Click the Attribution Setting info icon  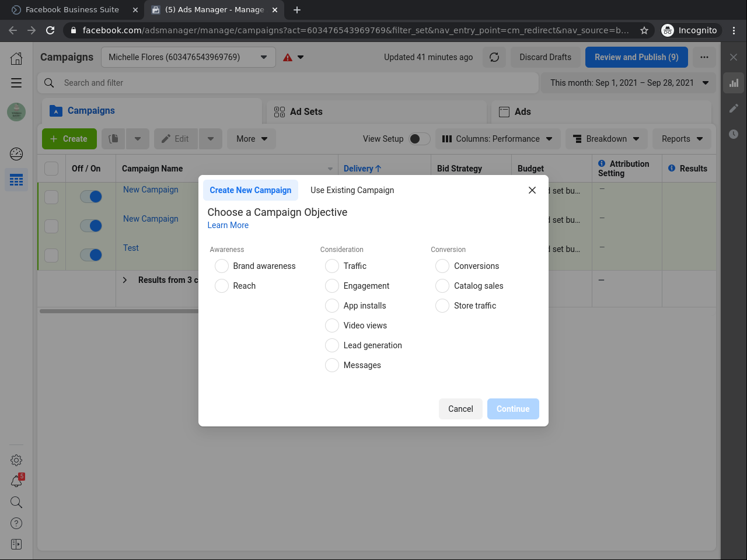pyautogui.click(x=602, y=163)
